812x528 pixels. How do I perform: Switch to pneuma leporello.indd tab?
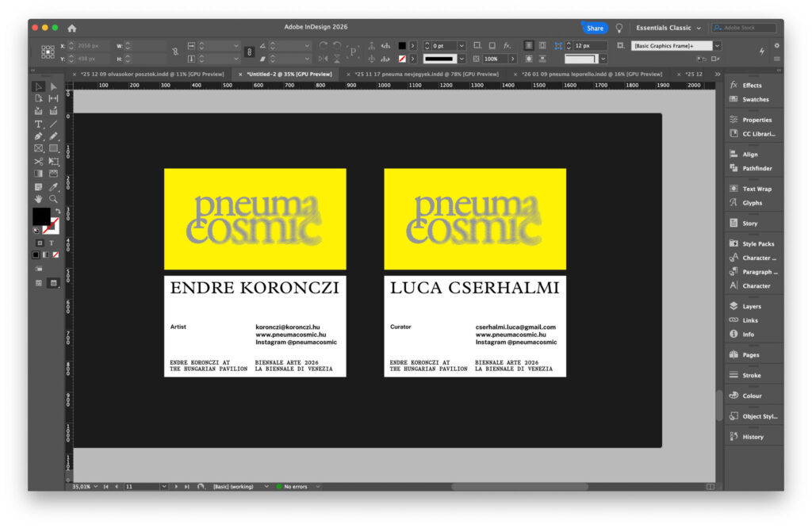(x=591, y=74)
